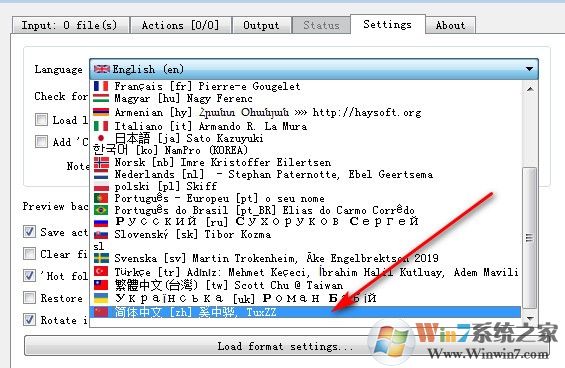Collapse the Language dropdown arrow
The height and width of the screenshot is (368, 565).
(529, 69)
